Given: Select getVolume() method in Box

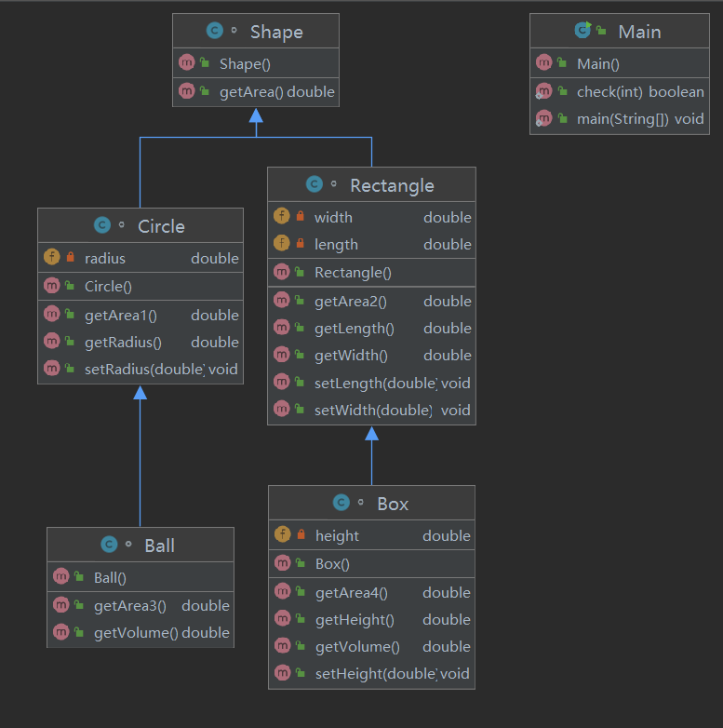Looking at the screenshot, I should coord(371,646).
